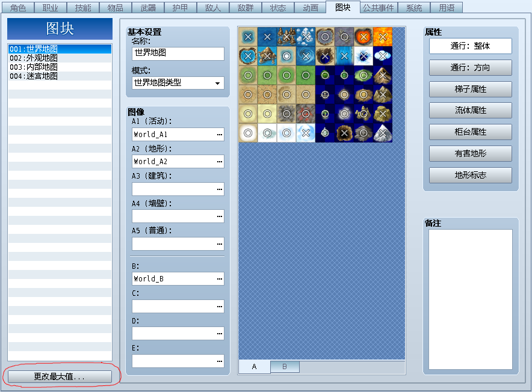
Task: Select 002:外观地图 in the tileset list
Action: point(60,58)
